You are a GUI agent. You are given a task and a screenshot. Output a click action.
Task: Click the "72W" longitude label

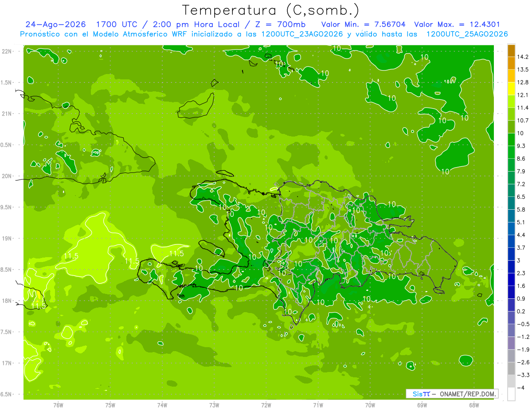point(266,405)
